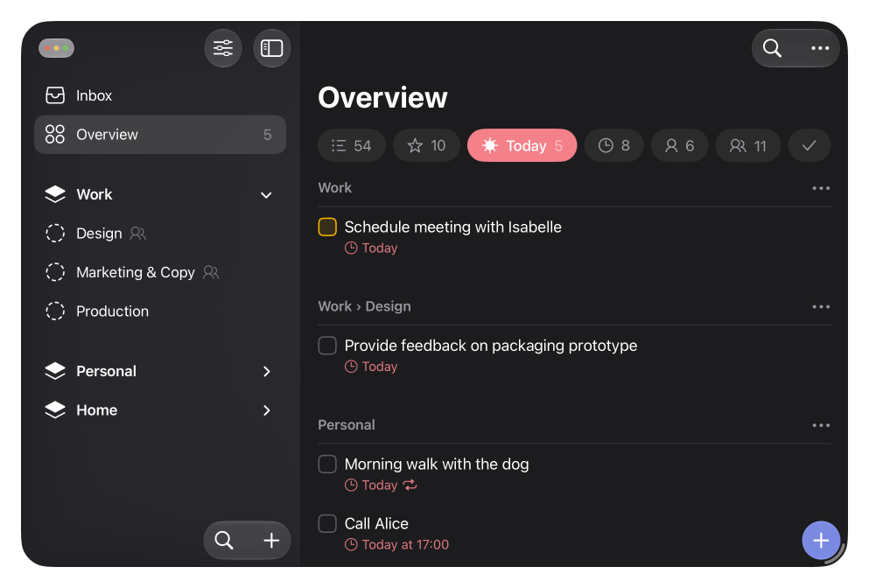Viewport: 869px width, 588px height.
Task: Click the Work › Design section header
Action: (365, 306)
